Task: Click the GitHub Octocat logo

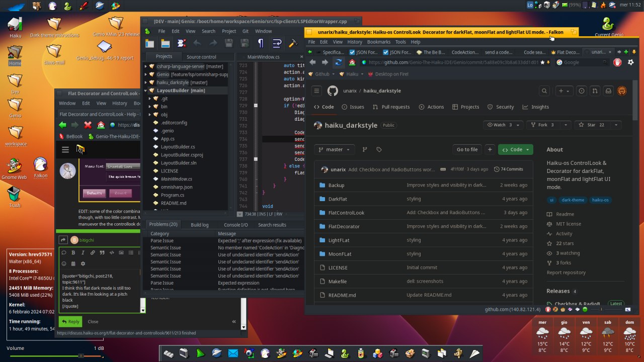Action: click(x=333, y=91)
